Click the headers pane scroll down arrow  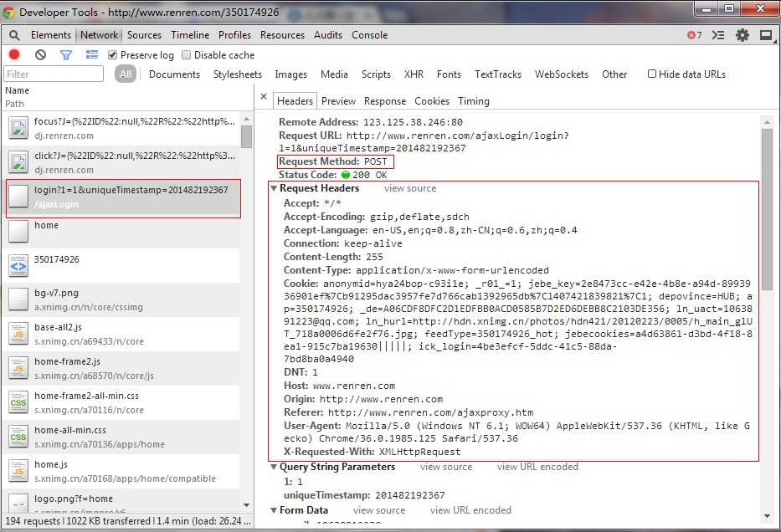click(x=767, y=516)
